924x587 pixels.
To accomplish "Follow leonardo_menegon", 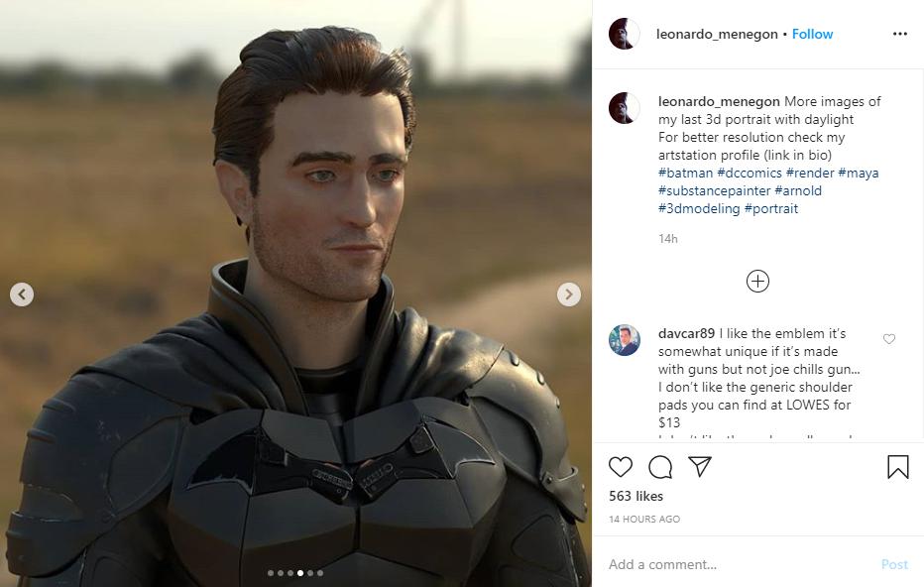I will coord(812,34).
